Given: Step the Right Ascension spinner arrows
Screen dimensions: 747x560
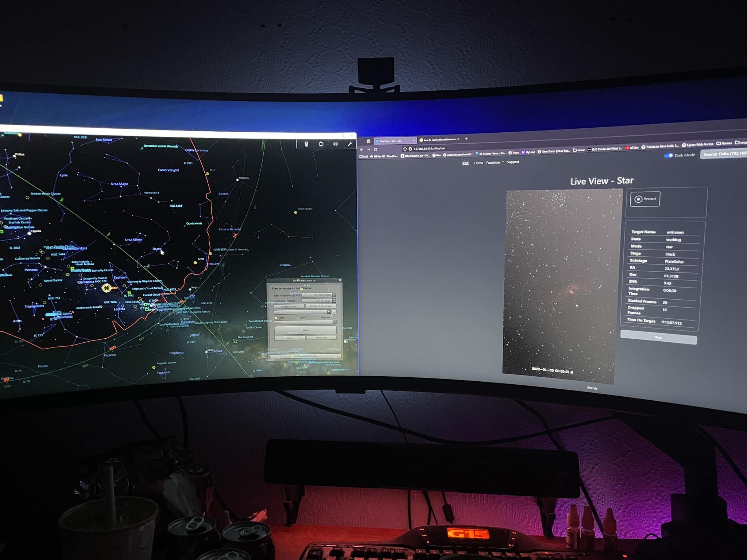Looking at the screenshot, I should click(334, 295).
